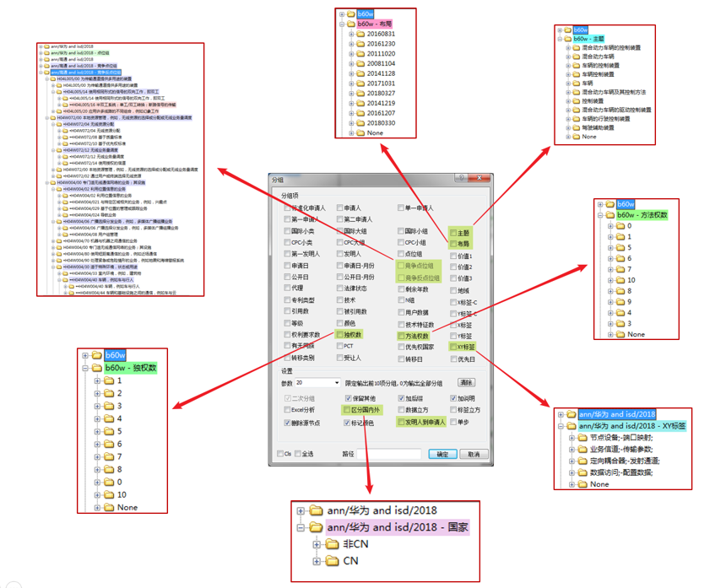Click the help question mark in 分组 dialog
This screenshot has width=715, height=588.
461,179
